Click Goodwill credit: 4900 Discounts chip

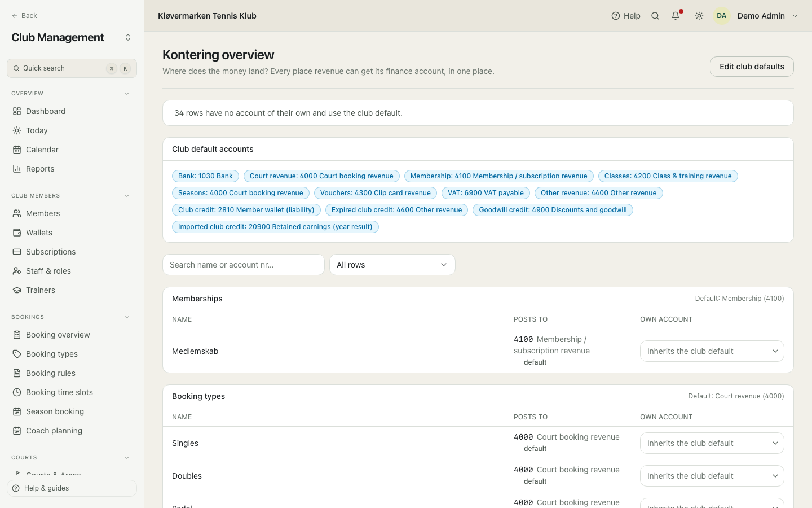pyautogui.click(x=553, y=210)
